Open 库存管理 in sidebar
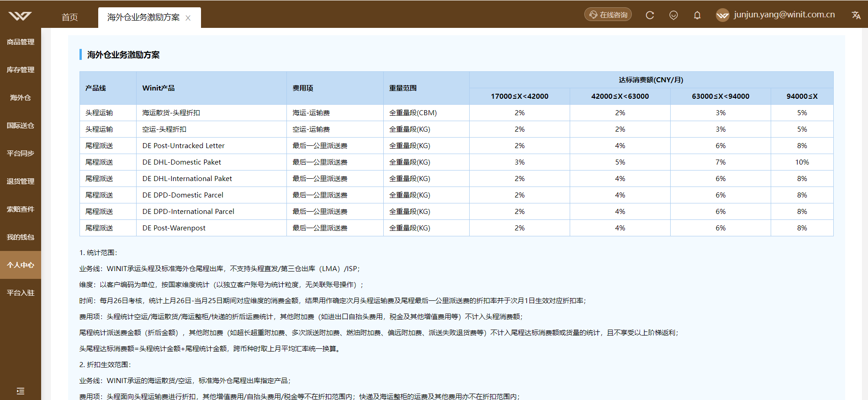The width and height of the screenshot is (868, 400). 21,70
